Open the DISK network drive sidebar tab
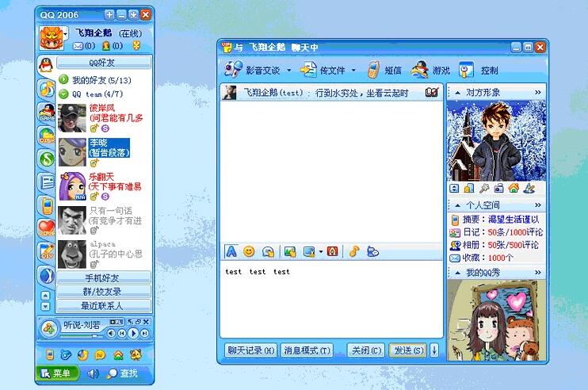This screenshot has height=390, width=588. point(47,136)
